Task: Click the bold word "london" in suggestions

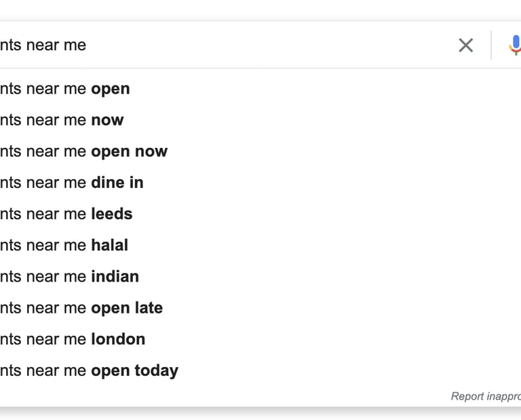Action: pyautogui.click(x=118, y=339)
